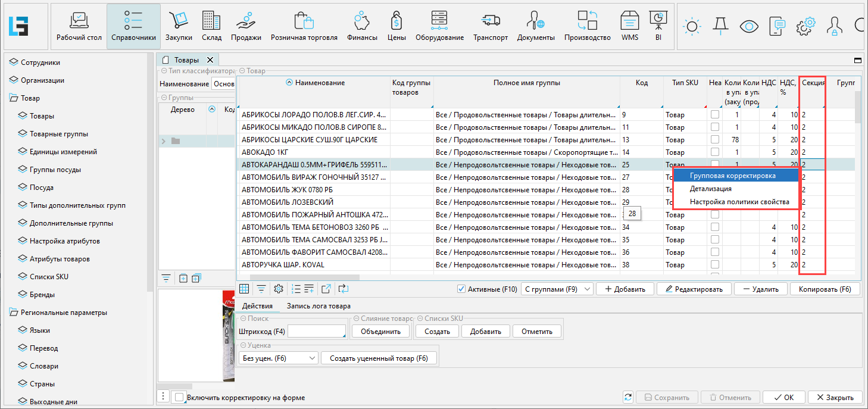Enable Включить корректировку на форме checkbox
Viewport: 868px width, 409px height.
179,398
